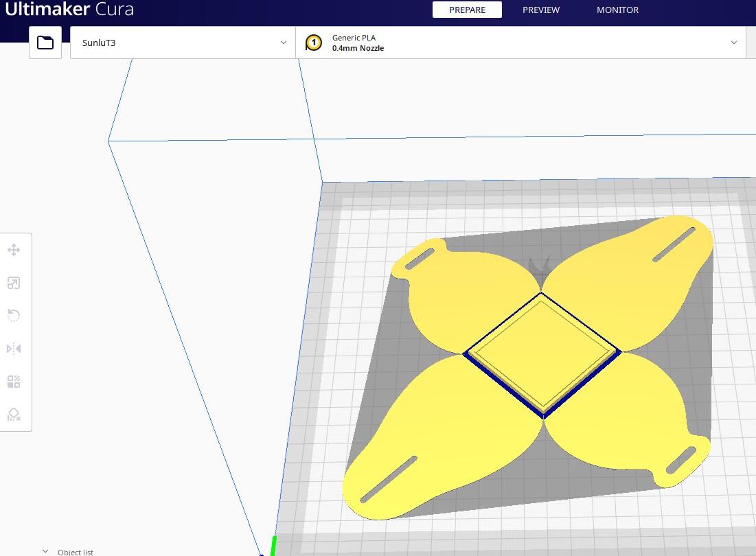Open the Per Model Settings tool
Viewport: 756px width, 556px height.
point(14,382)
